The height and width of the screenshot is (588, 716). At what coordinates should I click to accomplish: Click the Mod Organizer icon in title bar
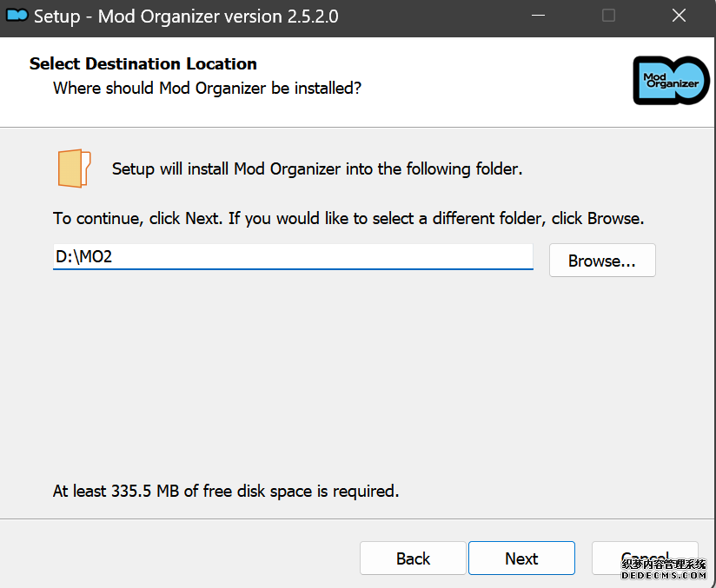[x=17, y=16]
